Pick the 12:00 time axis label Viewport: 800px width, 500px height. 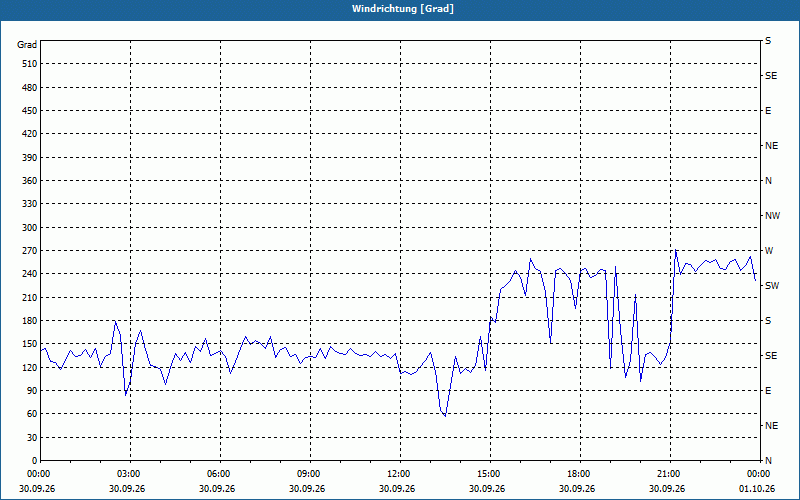pyautogui.click(x=398, y=474)
